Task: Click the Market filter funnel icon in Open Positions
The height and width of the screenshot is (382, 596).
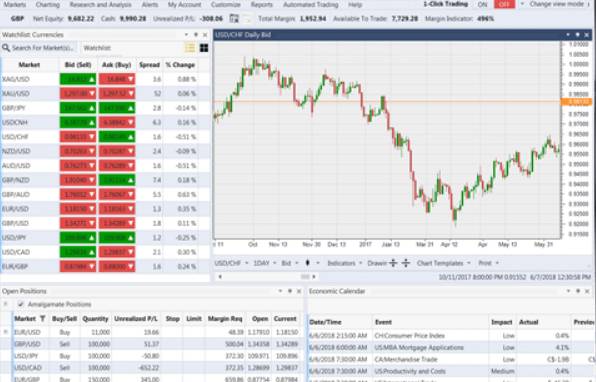Action: (43, 319)
